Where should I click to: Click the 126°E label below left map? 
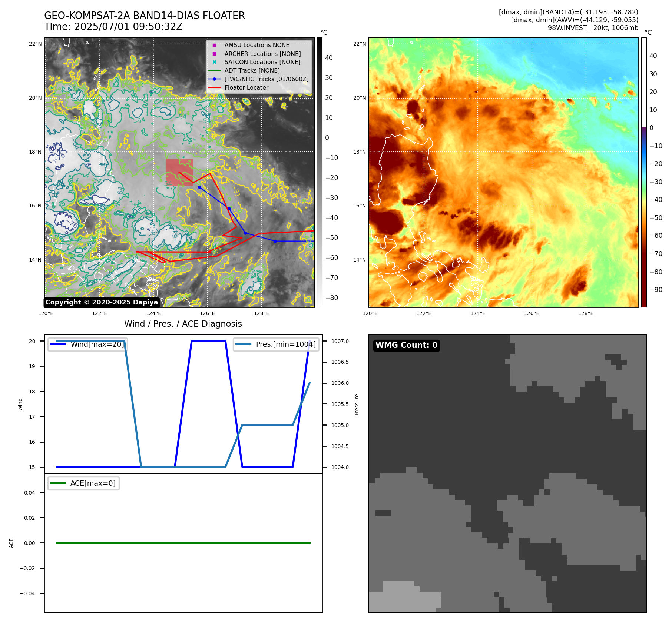coord(208,313)
